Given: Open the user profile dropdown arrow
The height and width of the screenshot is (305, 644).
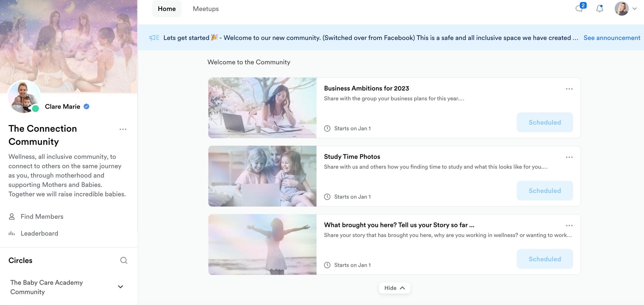Looking at the screenshot, I should 635,9.
